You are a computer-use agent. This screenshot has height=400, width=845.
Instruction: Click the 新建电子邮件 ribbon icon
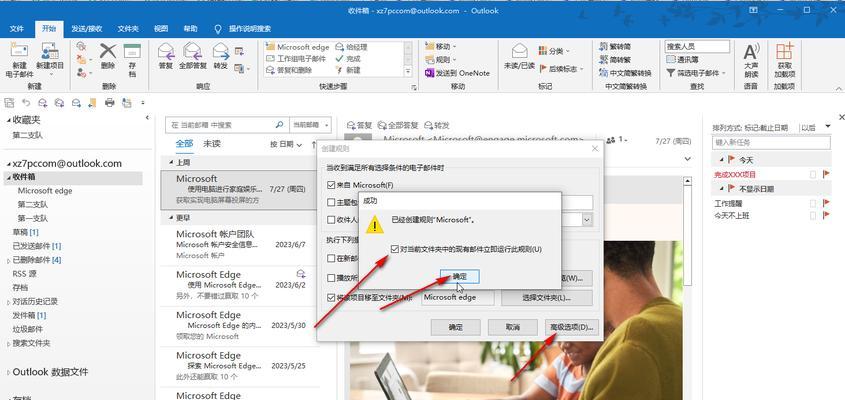point(19,52)
